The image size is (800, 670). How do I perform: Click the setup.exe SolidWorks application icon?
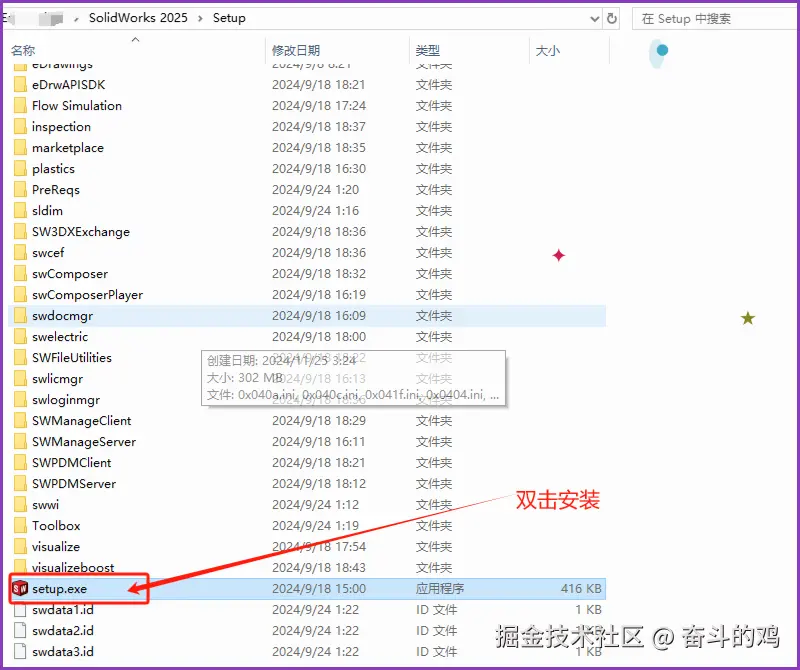(20, 588)
